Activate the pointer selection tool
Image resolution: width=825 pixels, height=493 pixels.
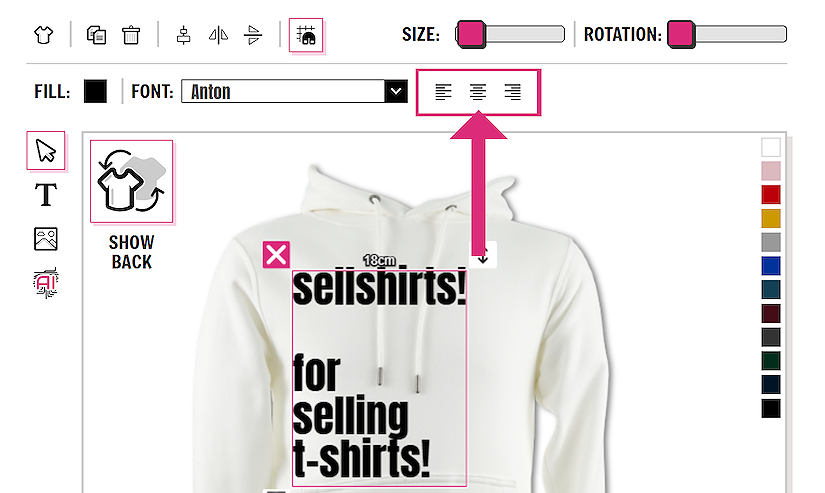click(x=46, y=150)
